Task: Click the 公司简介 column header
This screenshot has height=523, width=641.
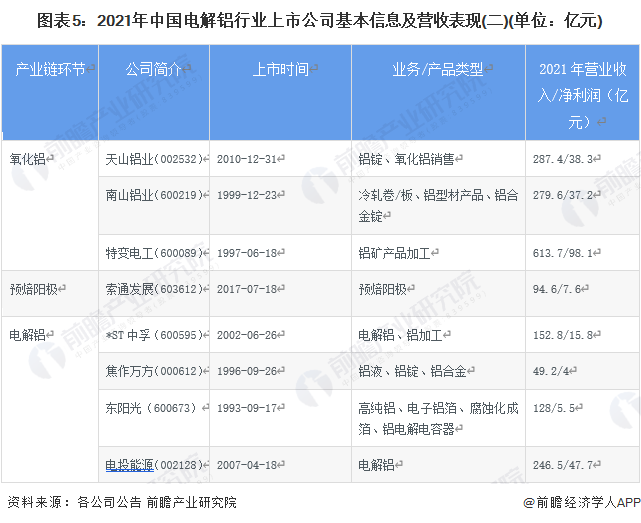Action: coord(154,93)
